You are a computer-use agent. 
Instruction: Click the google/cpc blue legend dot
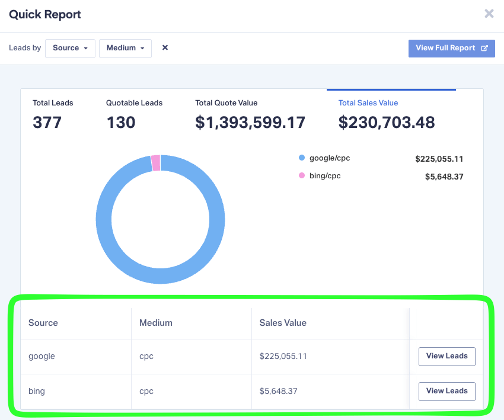(x=302, y=158)
